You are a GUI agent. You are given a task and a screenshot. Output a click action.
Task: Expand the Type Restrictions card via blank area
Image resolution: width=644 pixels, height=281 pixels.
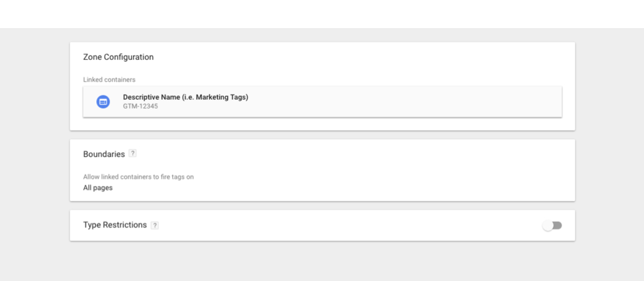point(349,226)
